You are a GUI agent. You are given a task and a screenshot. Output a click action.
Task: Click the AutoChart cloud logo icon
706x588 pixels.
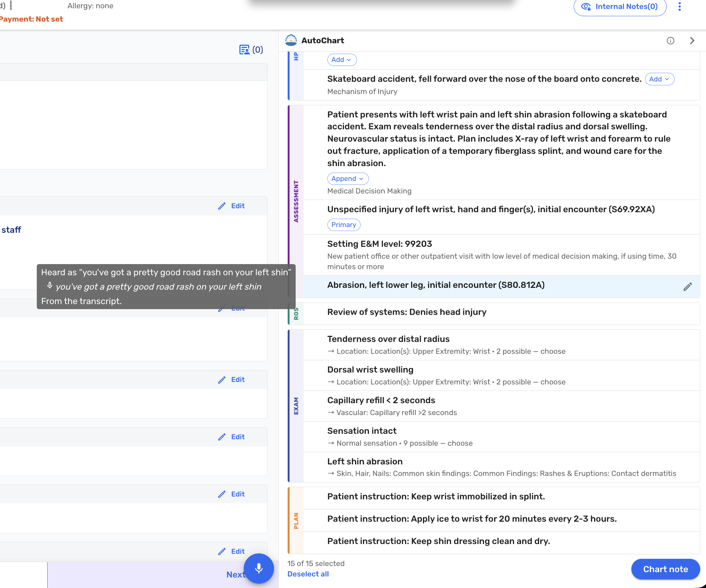pos(291,40)
